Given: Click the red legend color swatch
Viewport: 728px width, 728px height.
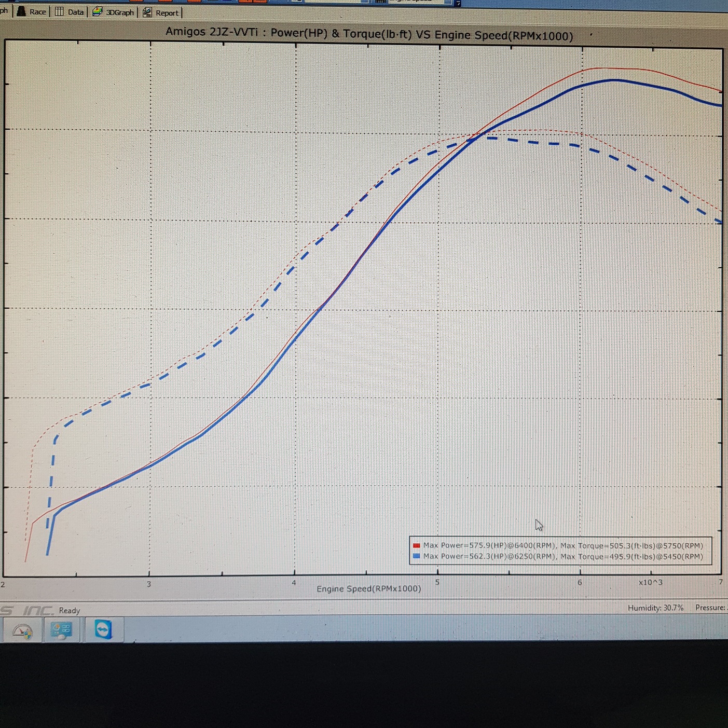Looking at the screenshot, I should [x=416, y=545].
